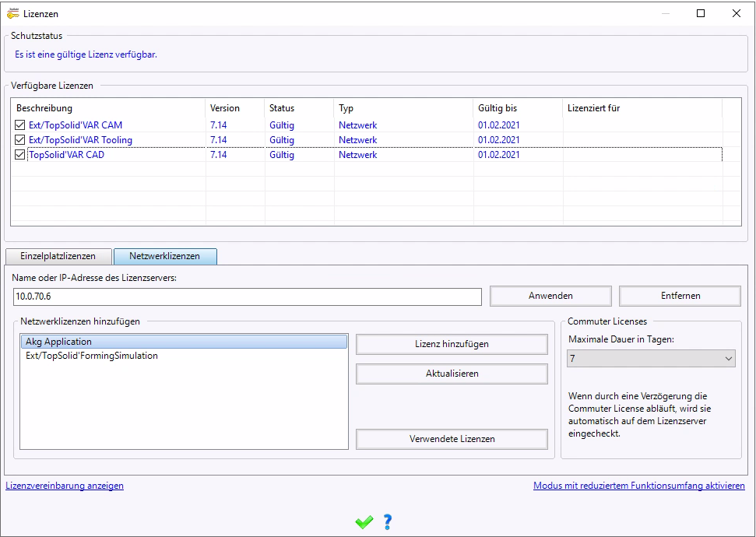Maximize the Lizenzen window
The image size is (756, 537).
(701, 13)
